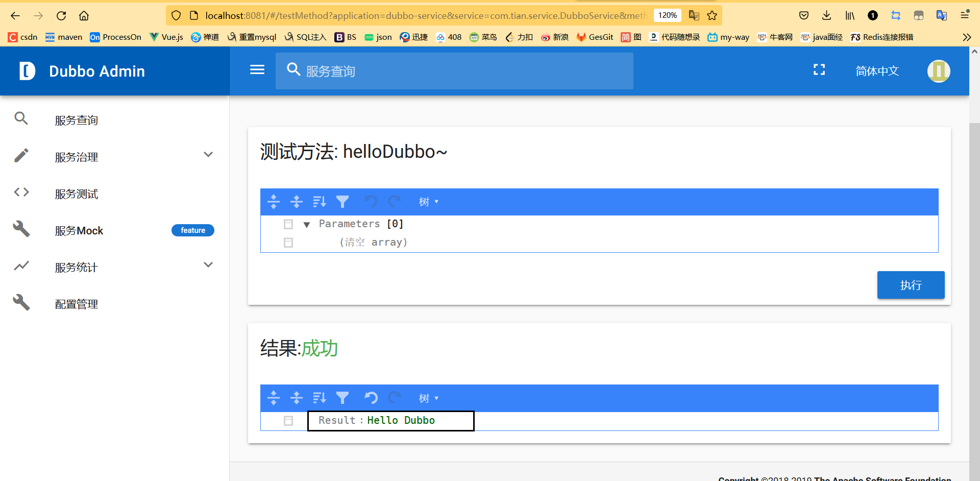980x481 pixels.
Task: Open the my-way bookmark folder
Action: tap(728, 37)
